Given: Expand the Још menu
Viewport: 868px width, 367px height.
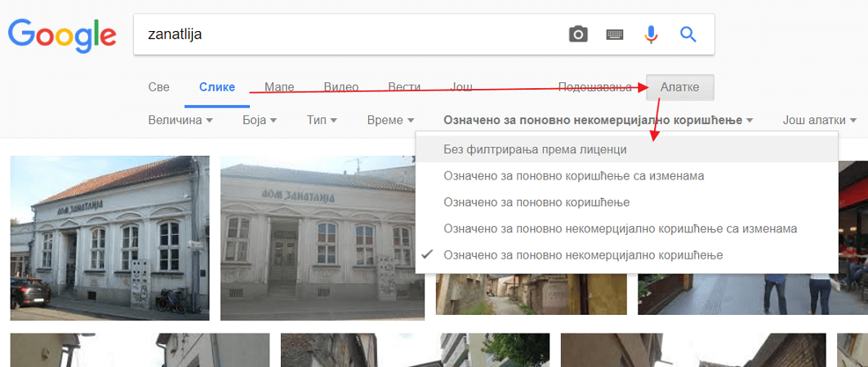Looking at the screenshot, I should [x=460, y=87].
